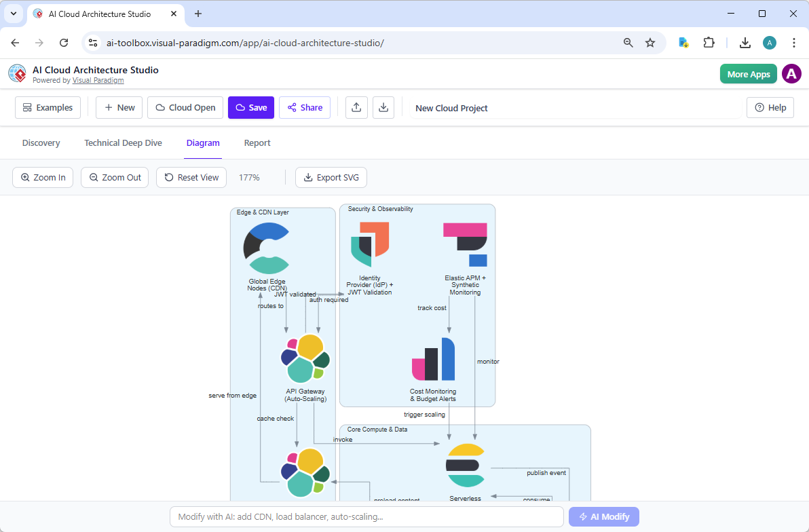Open the Visual Paradigm link
The height and width of the screenshot is (532, 809).
pos(98,80)
